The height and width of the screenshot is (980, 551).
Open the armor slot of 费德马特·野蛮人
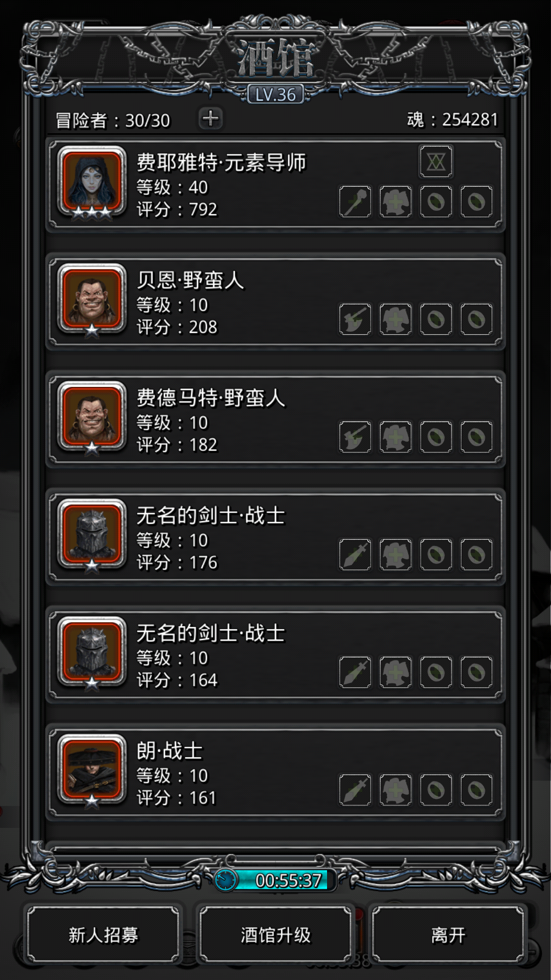pyautogui.click(x=395, y=437)
